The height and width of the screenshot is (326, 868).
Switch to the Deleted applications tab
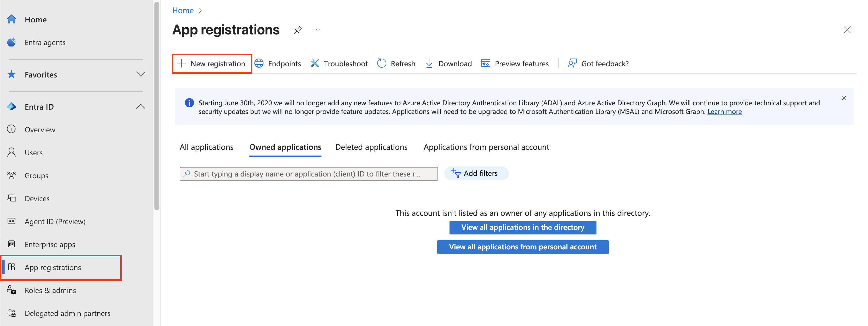coord(371,147)
